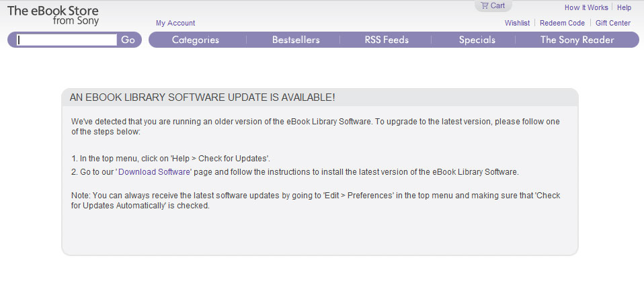Open RSS Feeds page

pyautogui.click(x=387, y=40)
